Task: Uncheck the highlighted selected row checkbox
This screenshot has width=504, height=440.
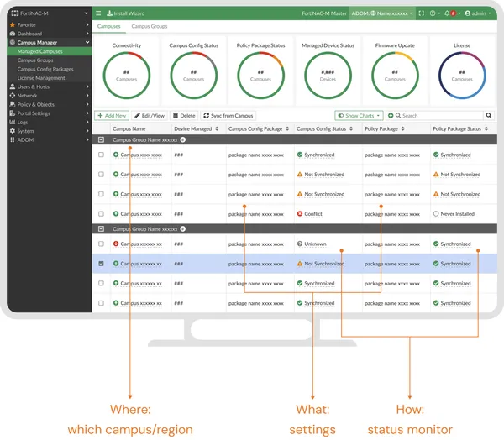Action: pos(101,264)
